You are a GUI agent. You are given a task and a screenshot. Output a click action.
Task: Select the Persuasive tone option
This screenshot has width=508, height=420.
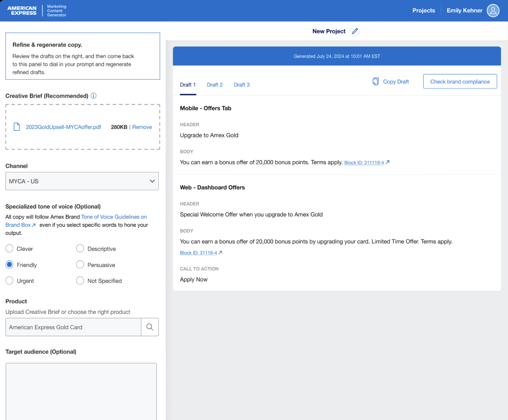click(80, 265)
